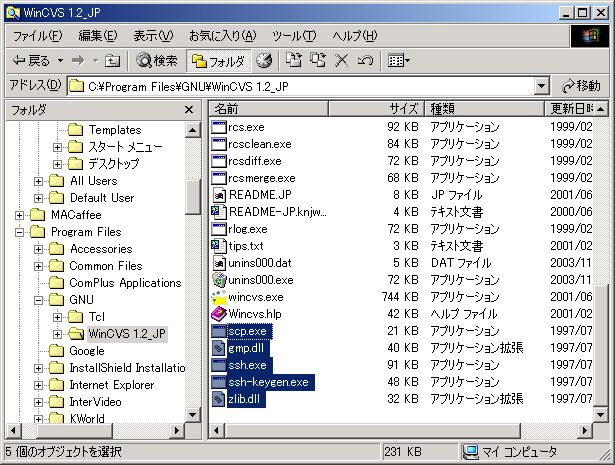This screenshot has width=615, height=465.
Task: Collapse the Program Files tree node
Action: [19, 232]
